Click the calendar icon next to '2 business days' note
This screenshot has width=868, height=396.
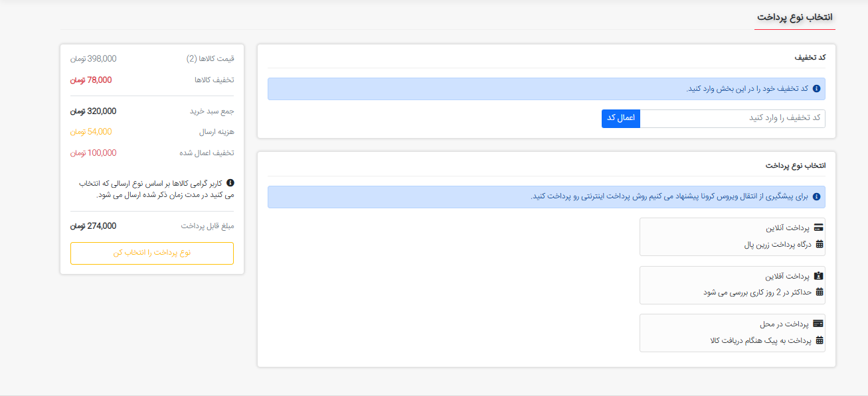tap(819, 293)
